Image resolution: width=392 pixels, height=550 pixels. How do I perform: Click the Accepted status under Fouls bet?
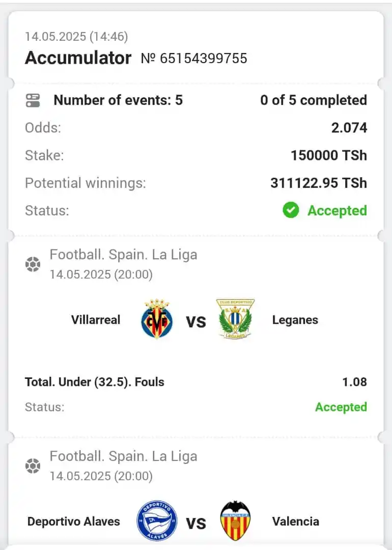(x=341, y=407)
